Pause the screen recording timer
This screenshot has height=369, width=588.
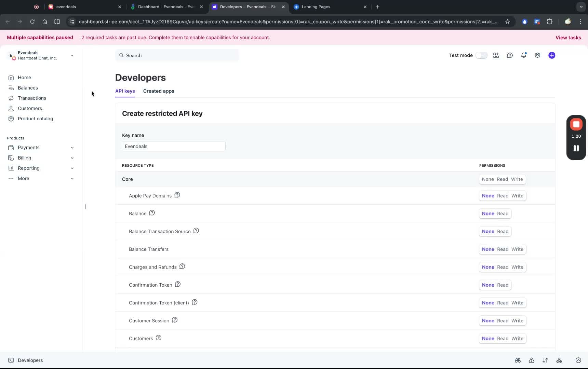(x=576, y=148)
